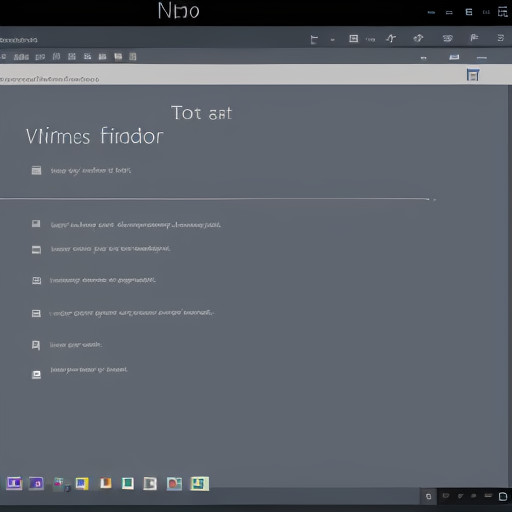Click the overlapping-squares icon beside the dark tray
This screenshot has height=512, width=512.
click(429, 497)
